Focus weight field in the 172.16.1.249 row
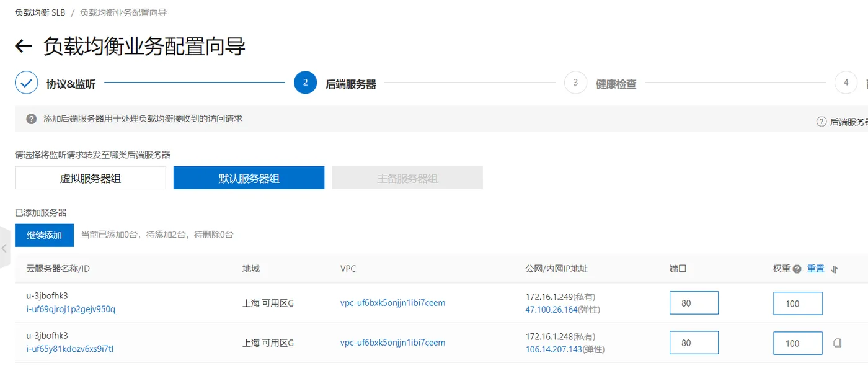Viewport: 868px width, 368px height. tap(798, 303)
